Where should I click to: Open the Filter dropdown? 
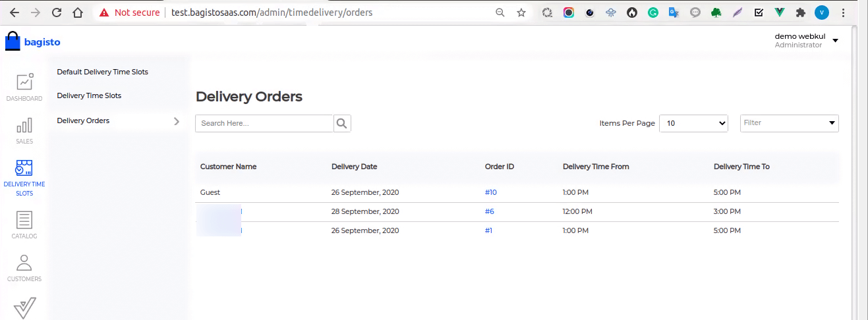790,123
